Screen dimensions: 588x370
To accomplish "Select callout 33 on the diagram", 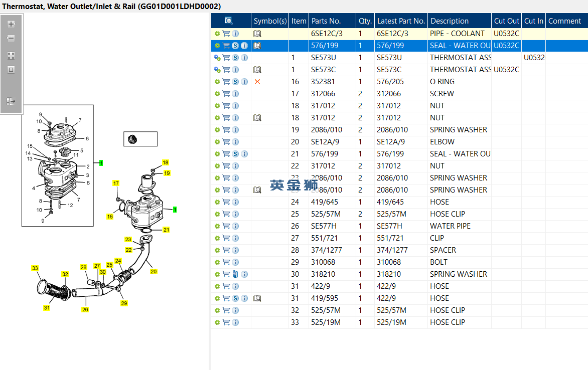I will point(35,268).
